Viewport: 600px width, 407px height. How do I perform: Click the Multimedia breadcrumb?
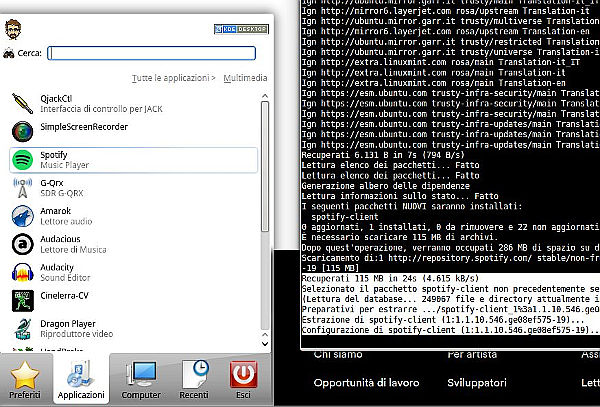(x=245, y=78)
